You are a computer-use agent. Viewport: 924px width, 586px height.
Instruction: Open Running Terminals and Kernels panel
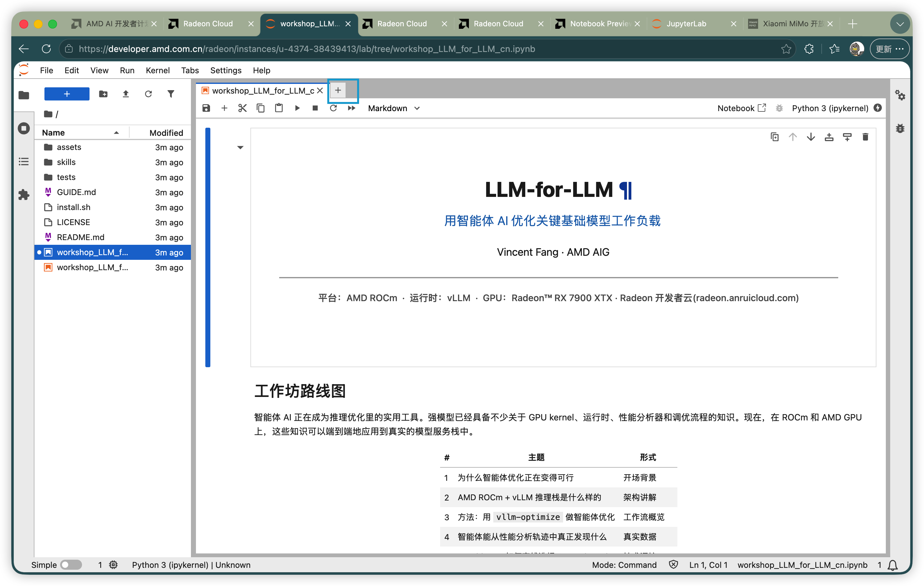coord(24,128)
